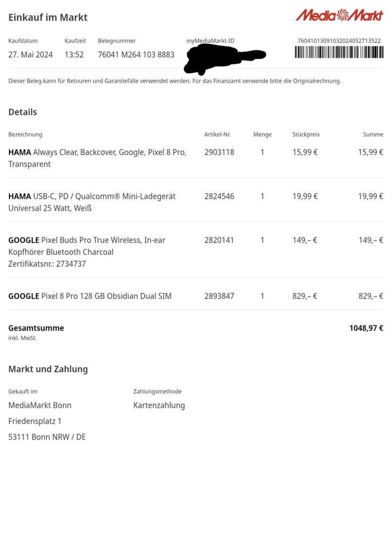Click the "Details" section heading
The width and height of the screenshot is (392, 546).
point(23,112)
